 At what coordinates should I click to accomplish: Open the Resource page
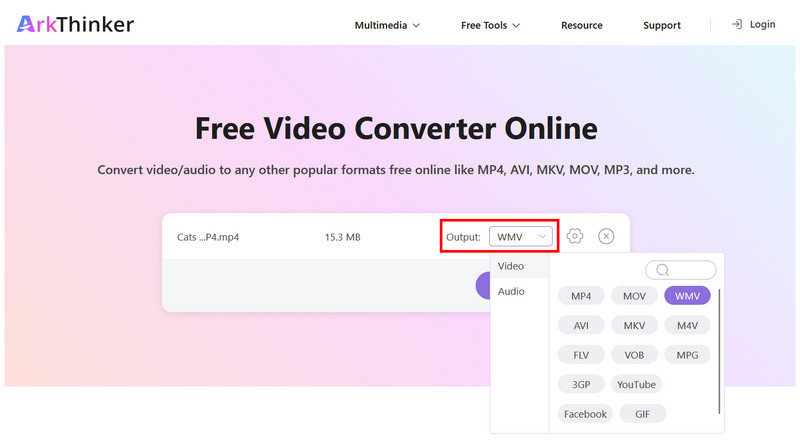[582, 25]
